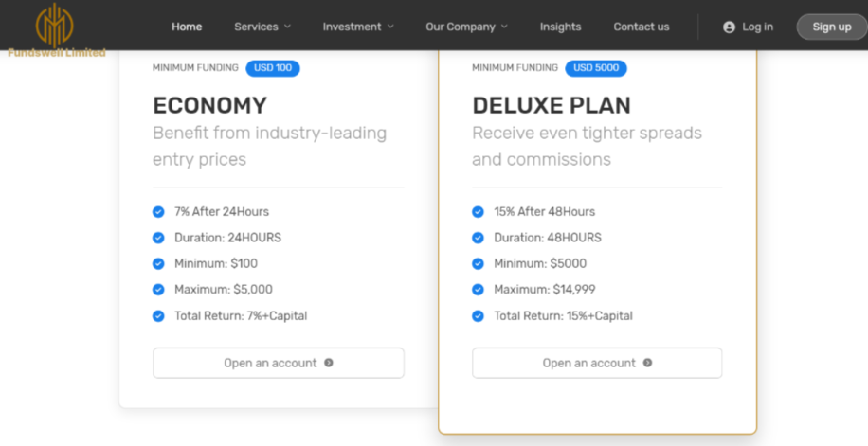Click the USD 100 minimum funding badge

point(273,68)
